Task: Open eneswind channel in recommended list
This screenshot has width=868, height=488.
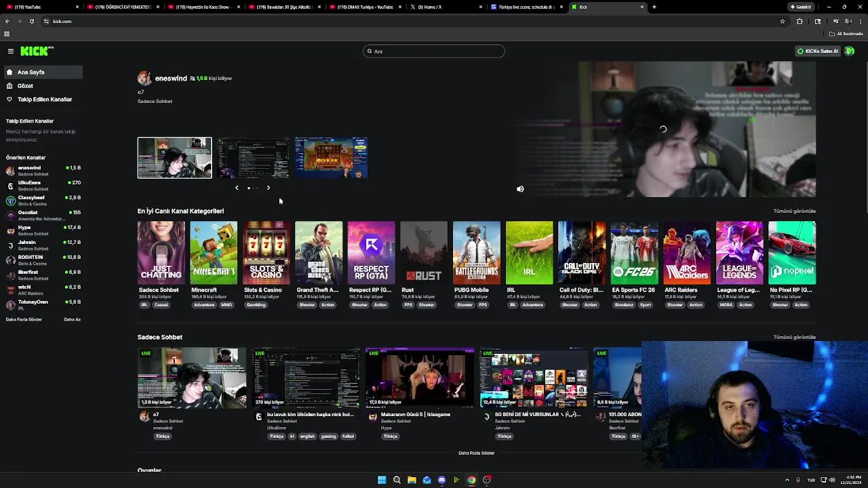Action: coord(43,171)
